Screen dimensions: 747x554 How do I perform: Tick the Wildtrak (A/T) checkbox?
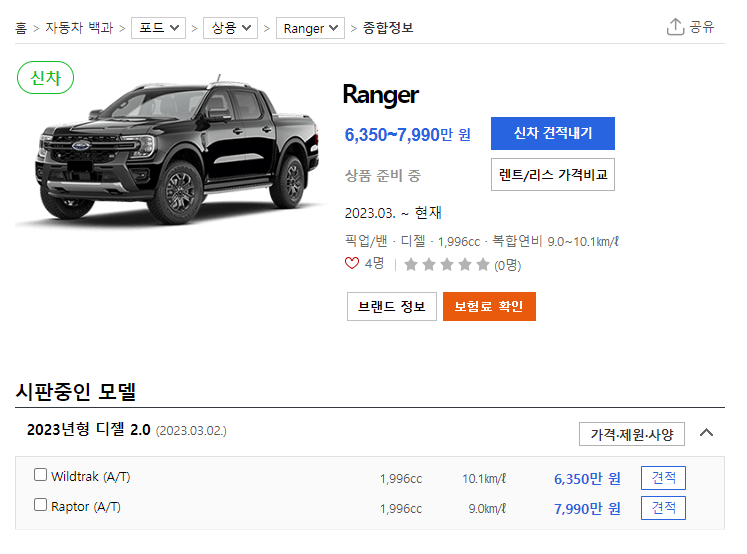[40, 475]
